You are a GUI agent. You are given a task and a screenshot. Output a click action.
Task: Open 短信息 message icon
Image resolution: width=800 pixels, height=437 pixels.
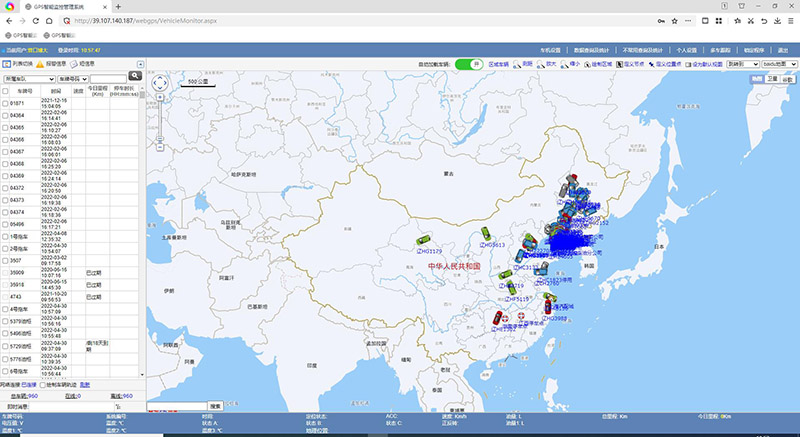tap(80, 63)
